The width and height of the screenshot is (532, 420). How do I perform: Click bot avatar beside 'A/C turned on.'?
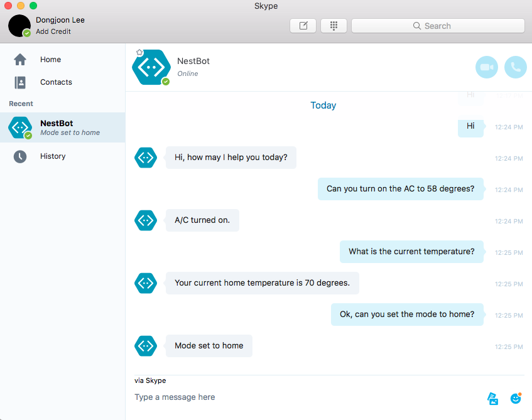click(x=146, y=220)
